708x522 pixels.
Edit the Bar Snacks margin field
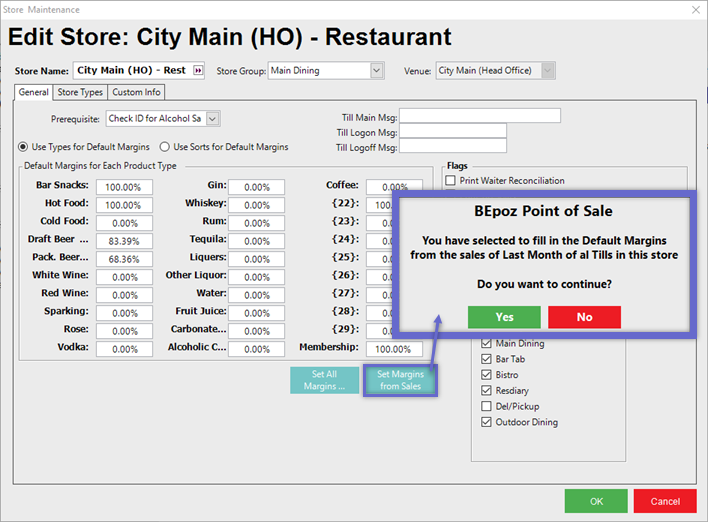(124, 187)
